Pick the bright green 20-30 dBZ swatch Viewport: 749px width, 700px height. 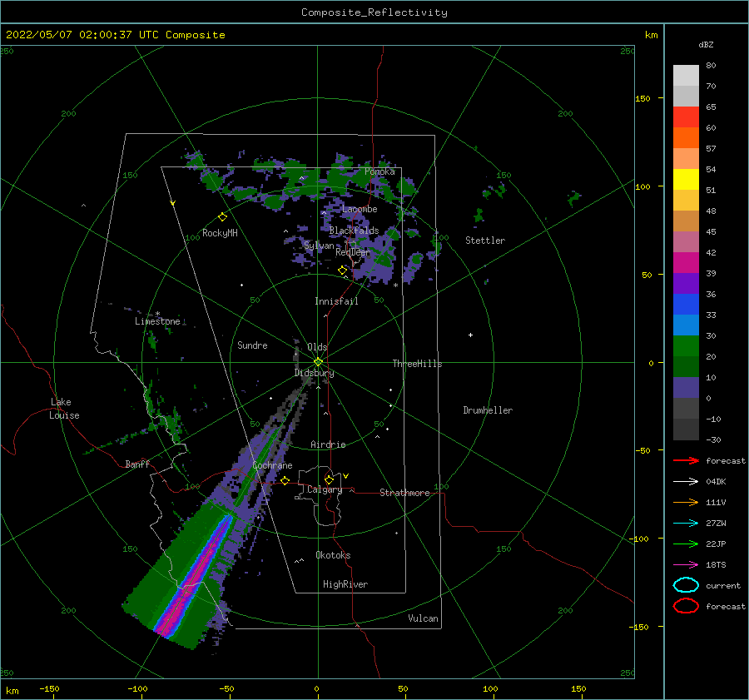click(686, 346)
